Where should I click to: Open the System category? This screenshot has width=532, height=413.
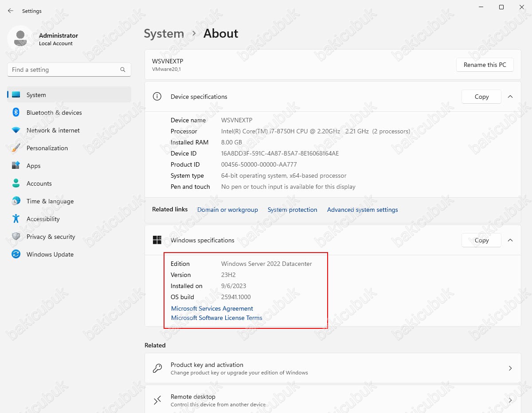click(69, 95)
